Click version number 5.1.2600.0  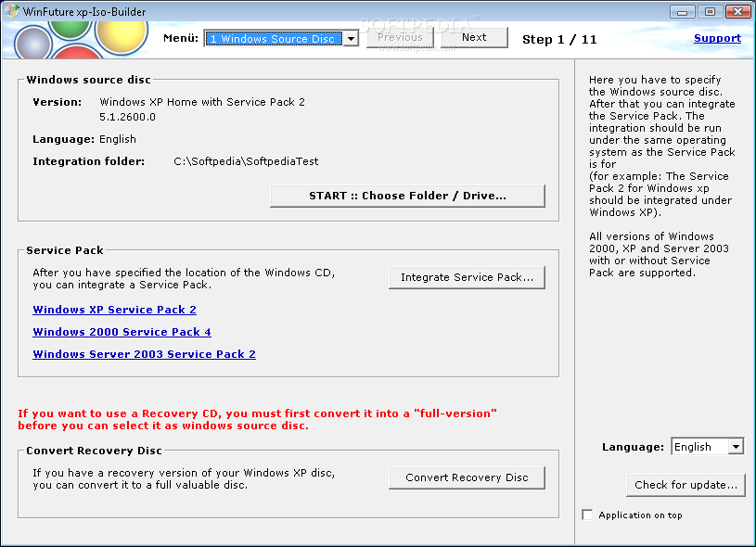point(127,117)
